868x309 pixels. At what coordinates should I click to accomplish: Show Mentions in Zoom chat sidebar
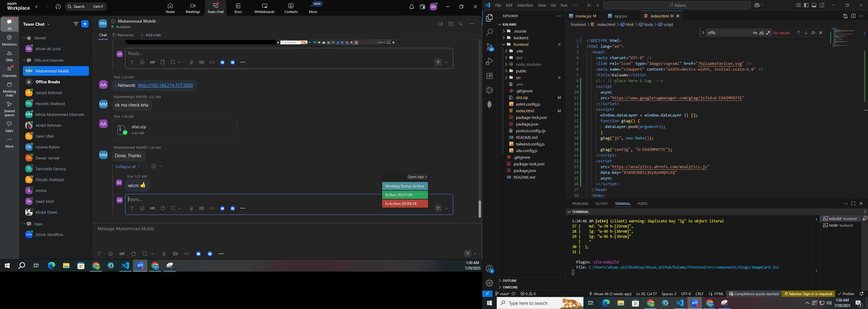tap(9, 40)
